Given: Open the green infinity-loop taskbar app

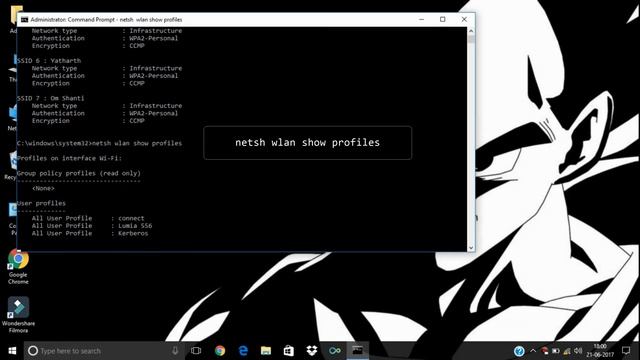Looking at the screenshot, I should pos(335,351).
